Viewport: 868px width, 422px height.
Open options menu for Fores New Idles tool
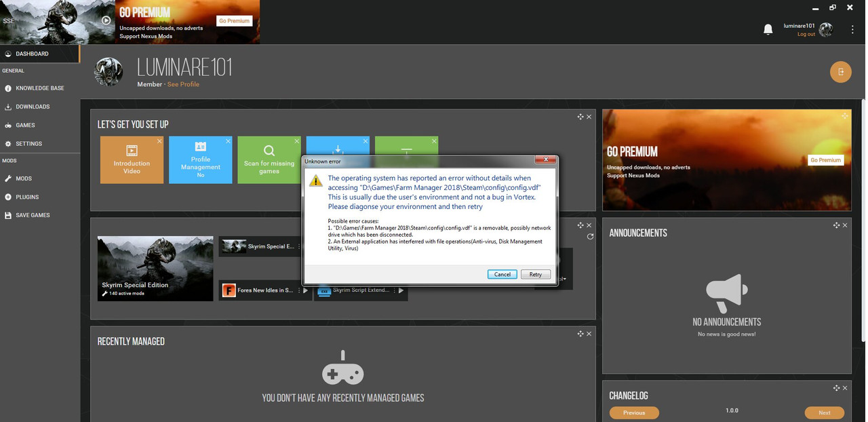click(x=298, y=290)
